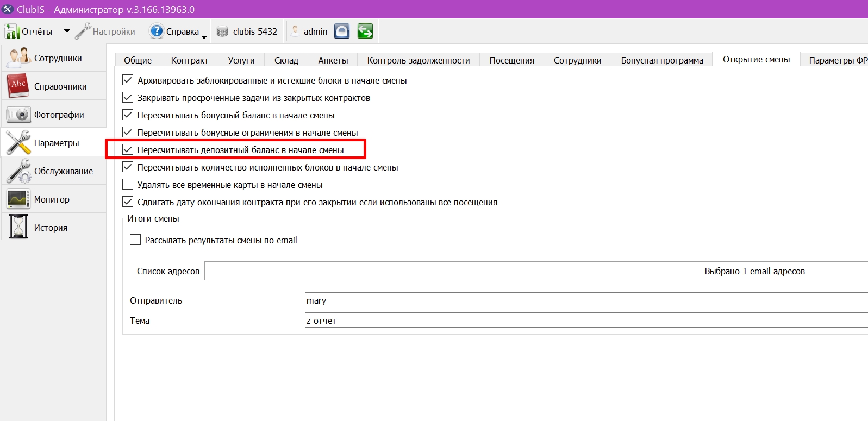868x421 pixels.
Task: Open the Справочники Abc book section
Action: coord(53,86)
